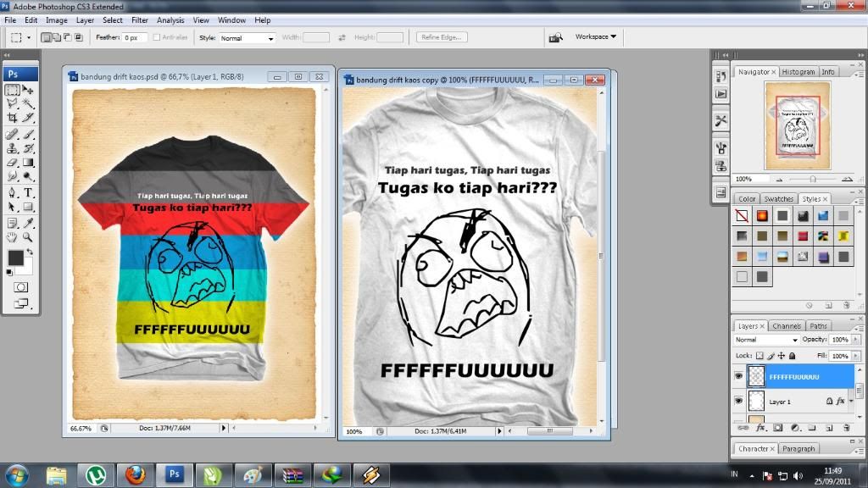Select the Eraser tool
Screen dimensions: 868x488
click(x=12, y=163)
